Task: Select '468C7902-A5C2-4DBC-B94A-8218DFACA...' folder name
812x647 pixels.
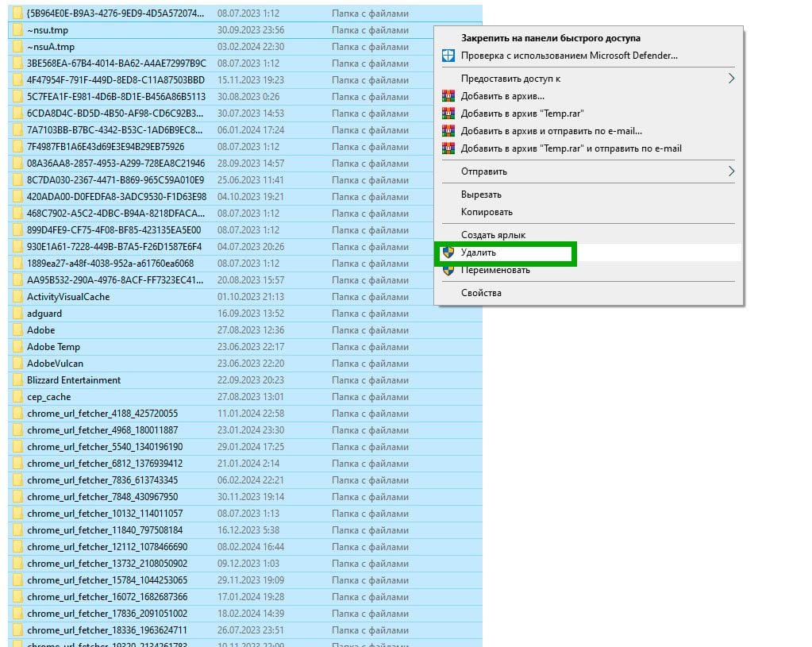Action: (x=116, y=214)
